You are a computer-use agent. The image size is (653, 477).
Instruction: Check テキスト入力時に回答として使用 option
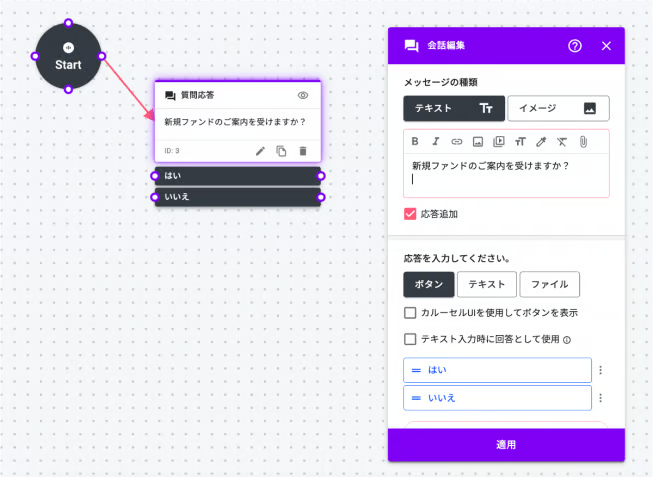[x=410, y=339]
